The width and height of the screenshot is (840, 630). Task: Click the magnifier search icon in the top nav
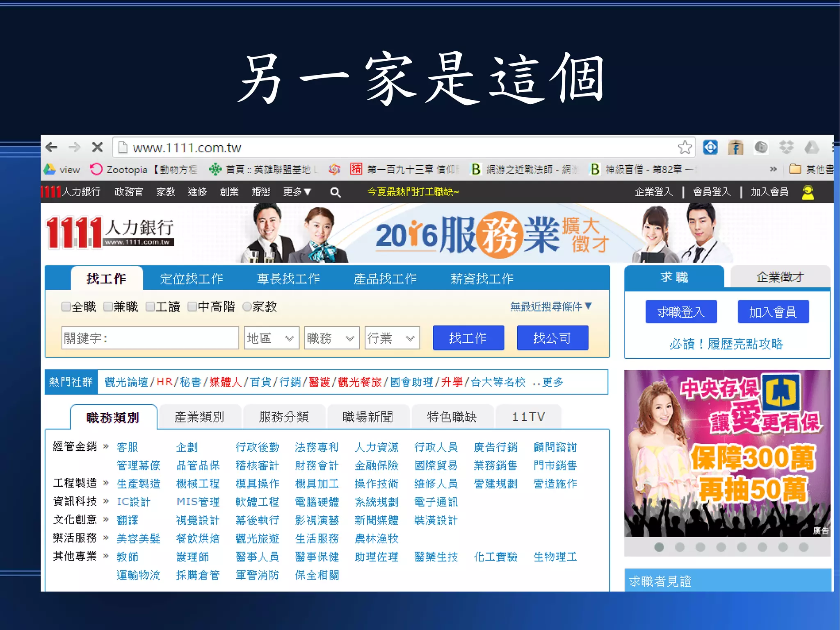335,192
